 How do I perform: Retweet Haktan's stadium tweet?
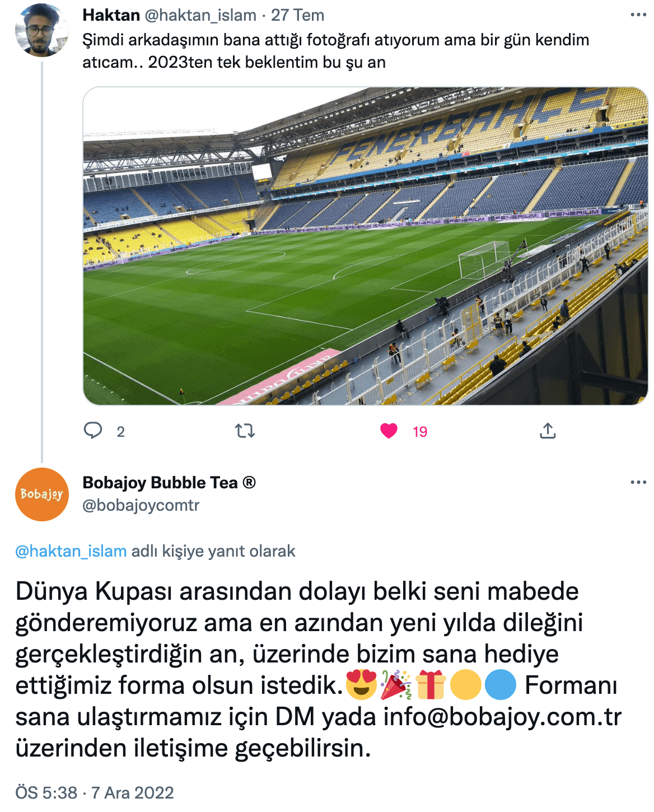click(245, 431)
